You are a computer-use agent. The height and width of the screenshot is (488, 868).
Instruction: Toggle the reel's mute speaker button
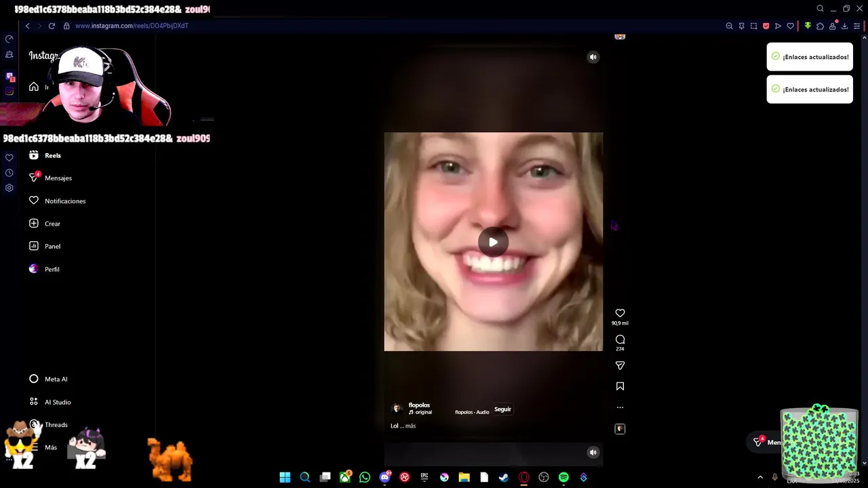coord(593,57)
